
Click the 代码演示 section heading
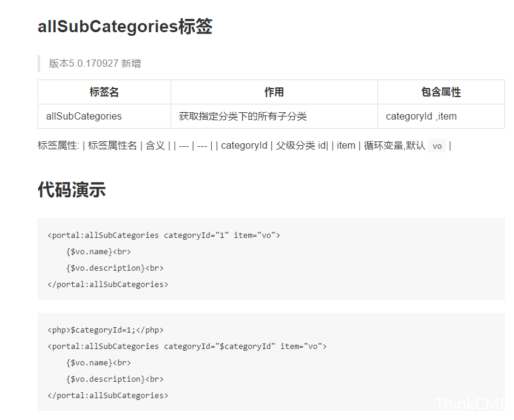point(72,189)
